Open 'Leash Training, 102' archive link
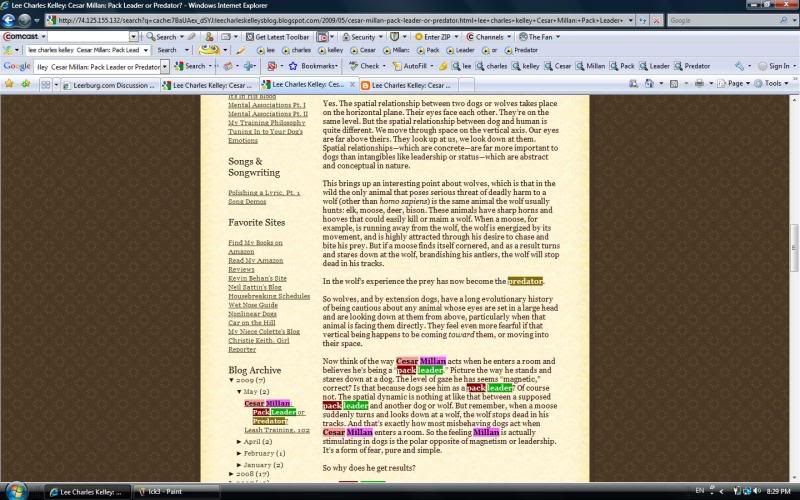Screen dimensions: 800x500 [x=277, y=430]
